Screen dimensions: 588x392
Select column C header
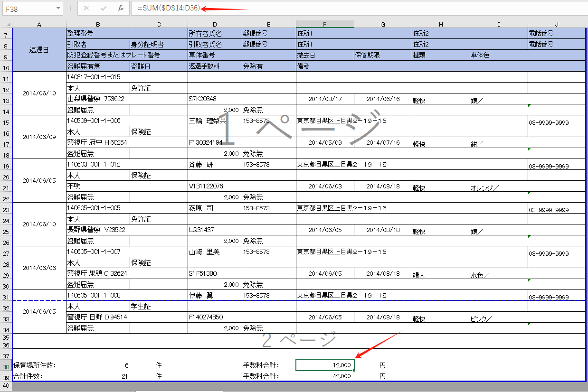(x=159, y=24)
